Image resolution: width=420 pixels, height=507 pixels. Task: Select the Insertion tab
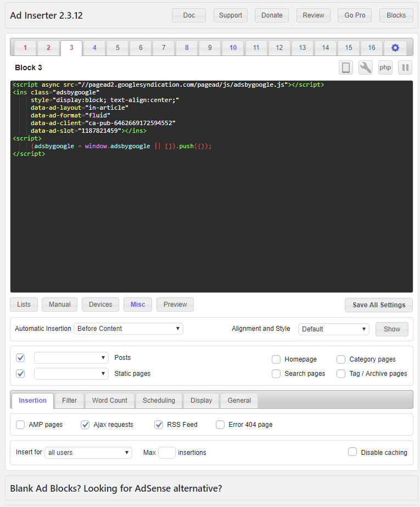pyautogui.click(x=33, y=401)
